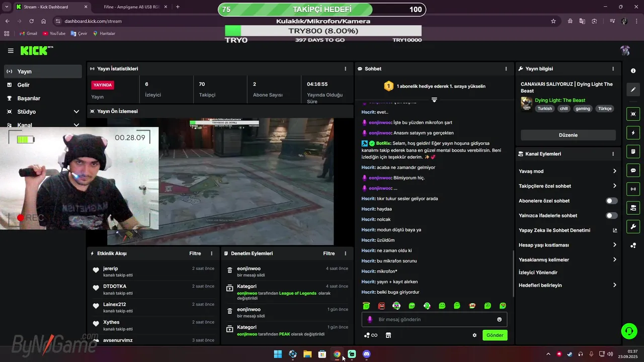The width and height of the screenshot is (644, 362).
Task: Click the Kick logo
Action: point(36,50)
